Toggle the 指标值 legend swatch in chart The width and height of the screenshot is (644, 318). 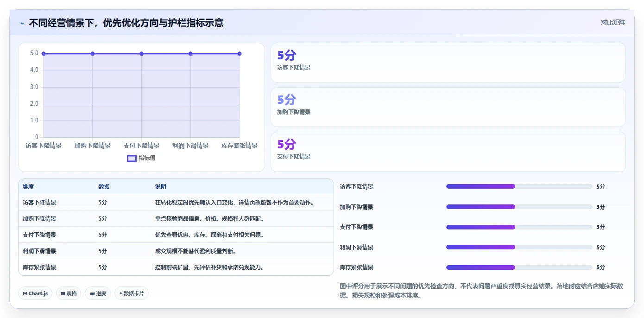click(132, 158)
